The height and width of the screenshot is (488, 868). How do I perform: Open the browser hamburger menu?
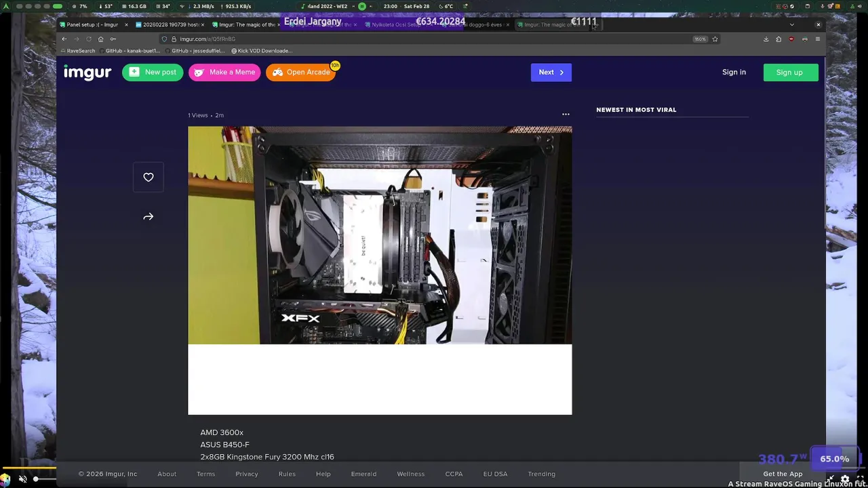point(817,39)
